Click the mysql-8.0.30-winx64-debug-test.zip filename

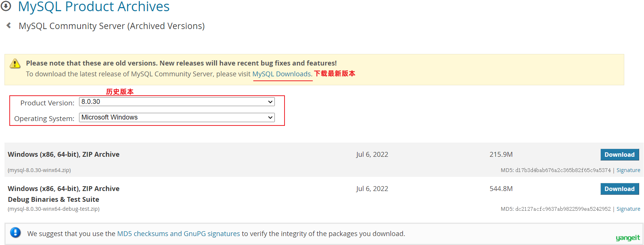pyautogui.click(x=54, y=209)
